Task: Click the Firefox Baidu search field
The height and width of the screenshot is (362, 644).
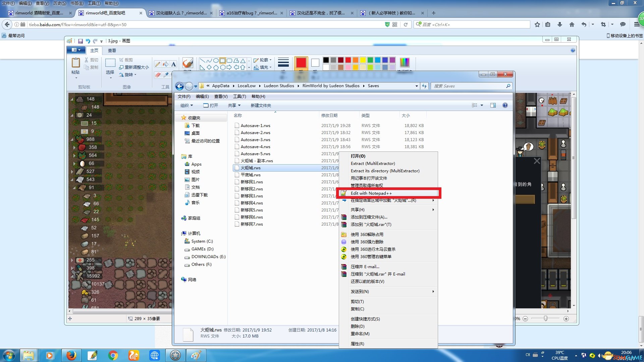Action: pyautogui.click(x=472, y=24)
